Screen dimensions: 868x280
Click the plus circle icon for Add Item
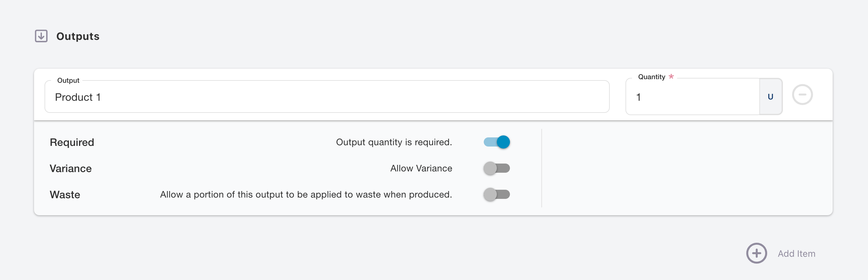(756, 253)
